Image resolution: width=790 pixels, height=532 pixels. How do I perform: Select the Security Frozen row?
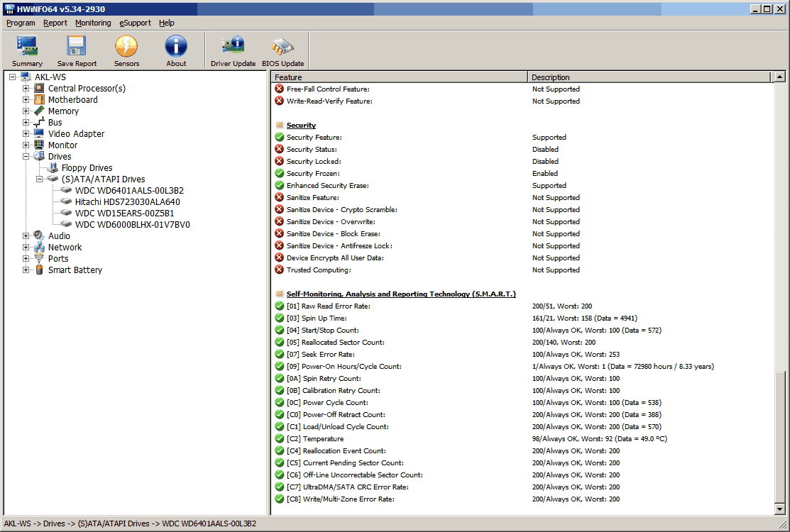[522, 173]
